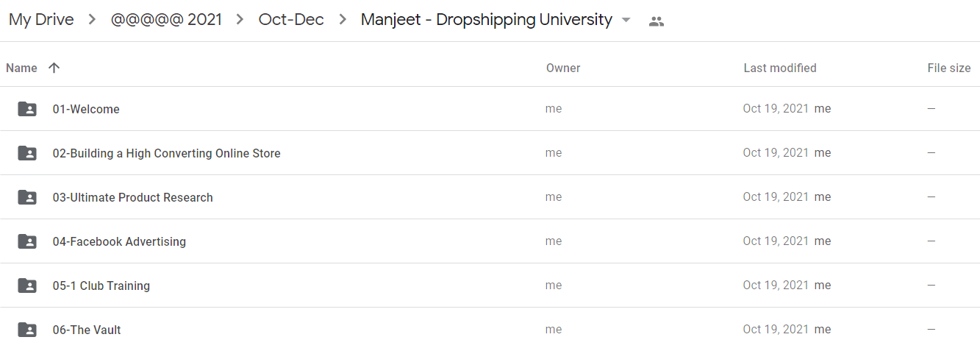Open the Manjeet - Dropshipping University dropdown arrow

[626, 21]
